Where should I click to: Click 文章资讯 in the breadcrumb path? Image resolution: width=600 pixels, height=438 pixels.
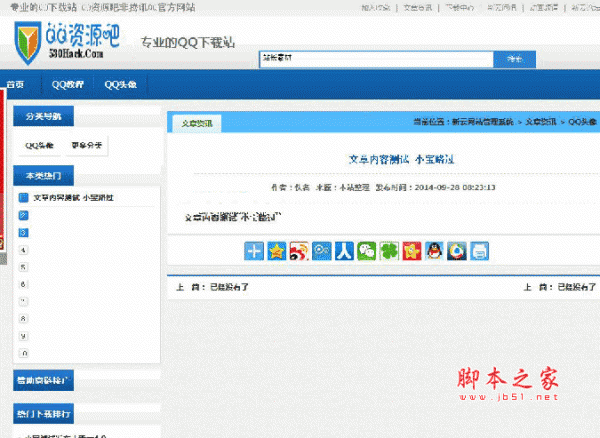click(x=540, y=122)
